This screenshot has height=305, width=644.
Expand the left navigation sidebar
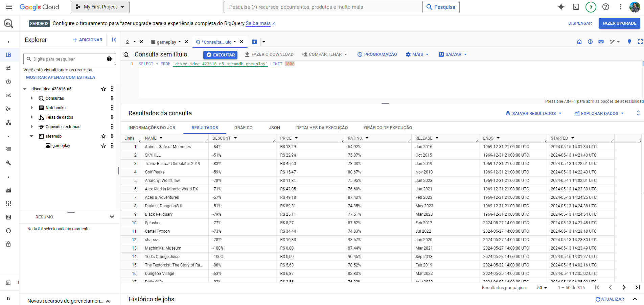click(x=8, y=299)
